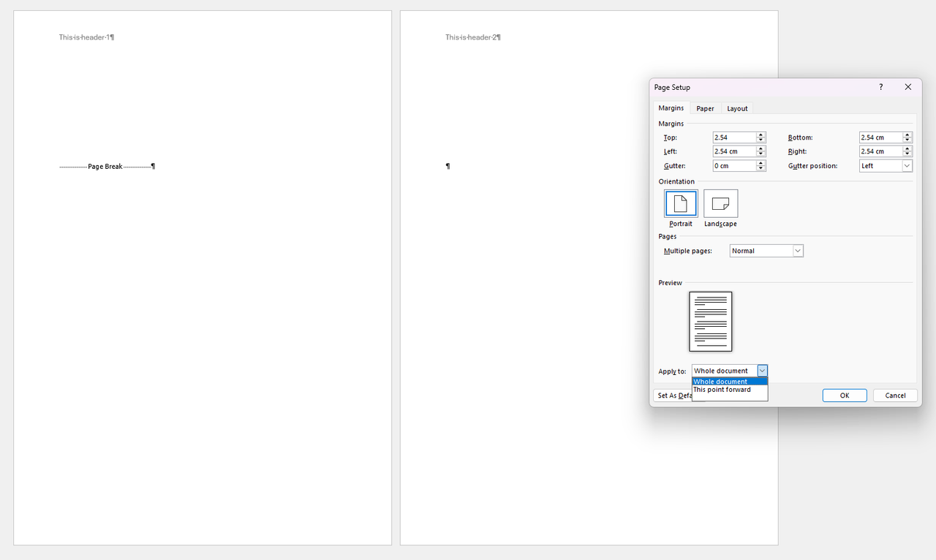Increase Right margin with up arrow
The height and width of the screenshot is (560, 936).
coord(907,148)
